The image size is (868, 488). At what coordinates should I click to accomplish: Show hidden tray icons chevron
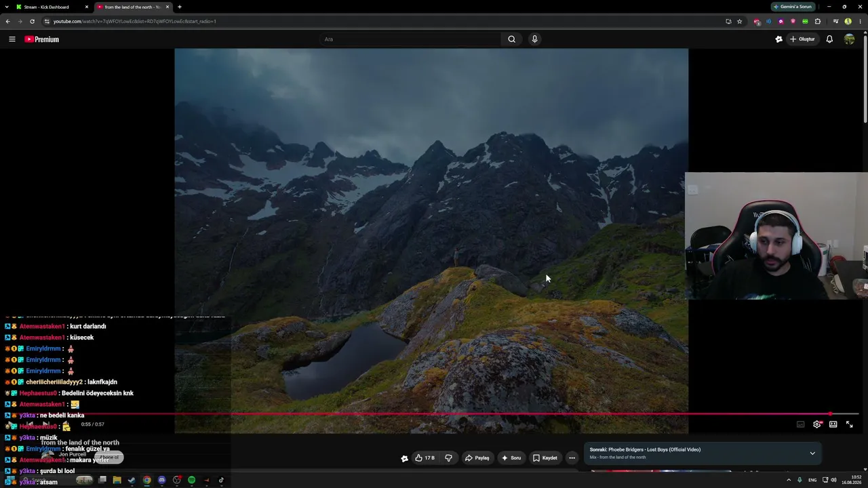click(x=788, y=481)
